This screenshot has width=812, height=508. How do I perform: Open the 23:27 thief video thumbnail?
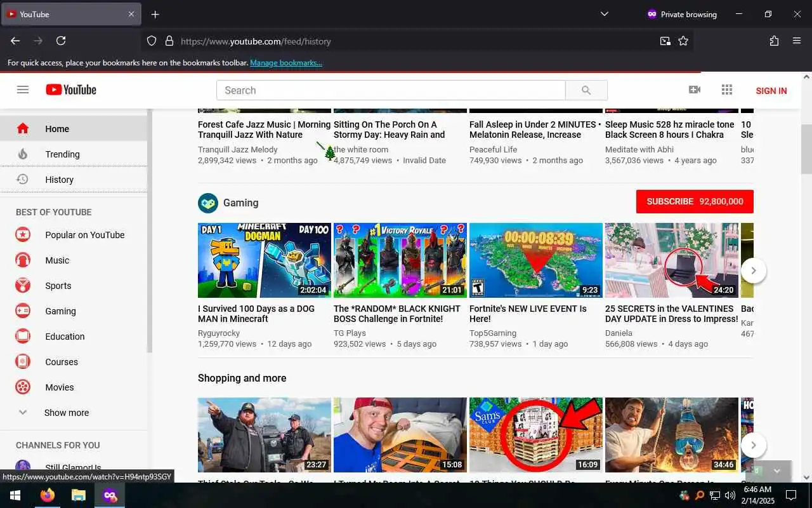[265, 435]
